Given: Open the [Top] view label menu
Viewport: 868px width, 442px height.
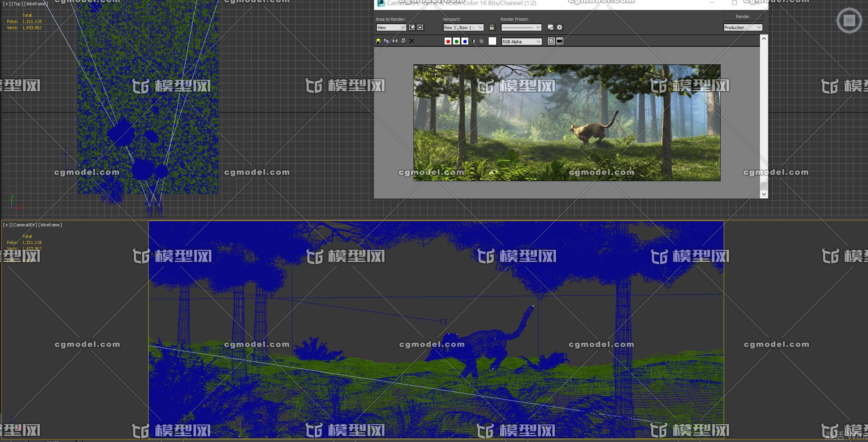Looking at the screenshot, I should coord(17,4).
